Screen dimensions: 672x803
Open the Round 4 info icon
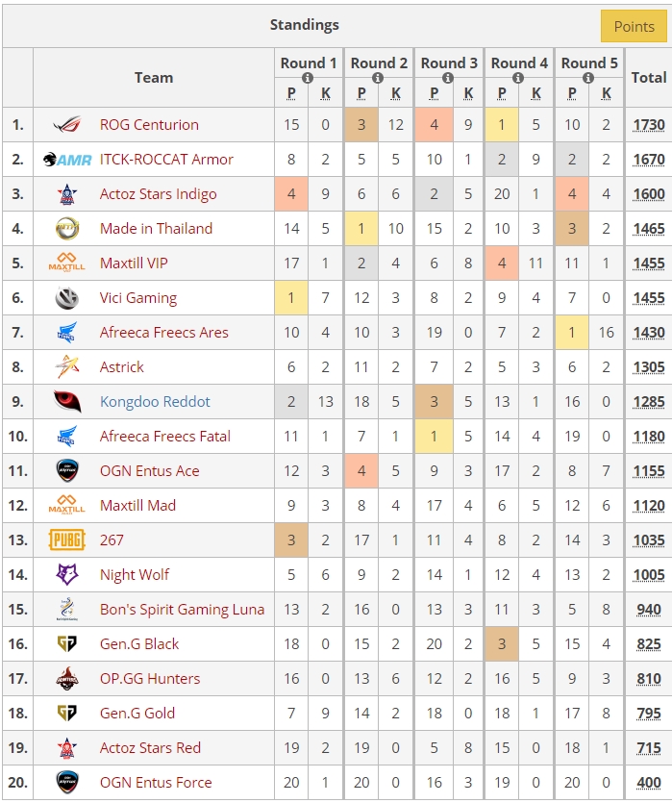point(518,78)
